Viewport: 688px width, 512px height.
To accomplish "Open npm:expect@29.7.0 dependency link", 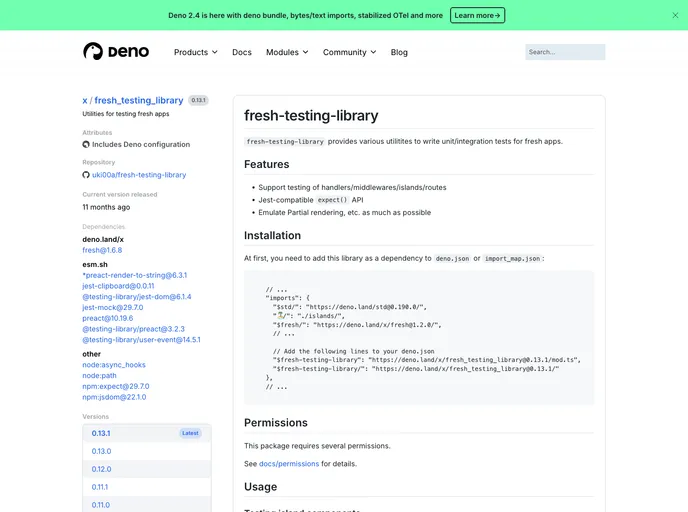I will point(116,386).
